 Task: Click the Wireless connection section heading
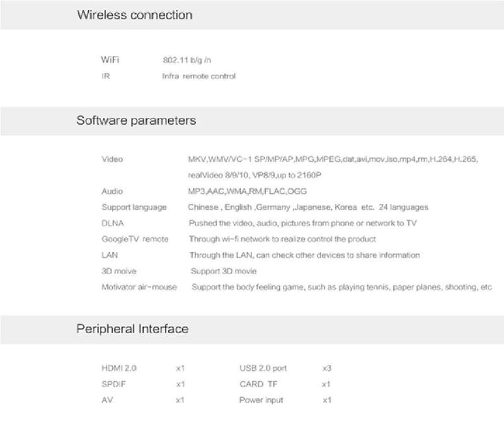135,14
